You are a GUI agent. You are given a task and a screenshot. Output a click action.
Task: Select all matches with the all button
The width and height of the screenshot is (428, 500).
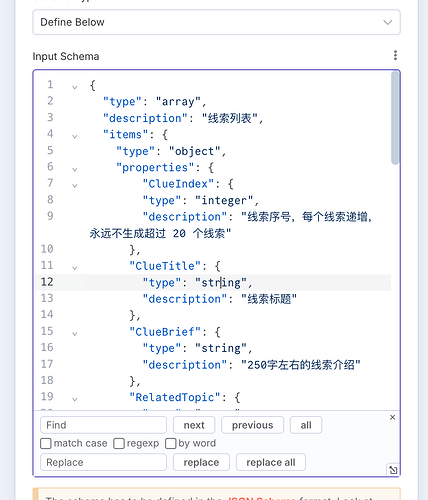pyautogui.click(x=306, y=425)
